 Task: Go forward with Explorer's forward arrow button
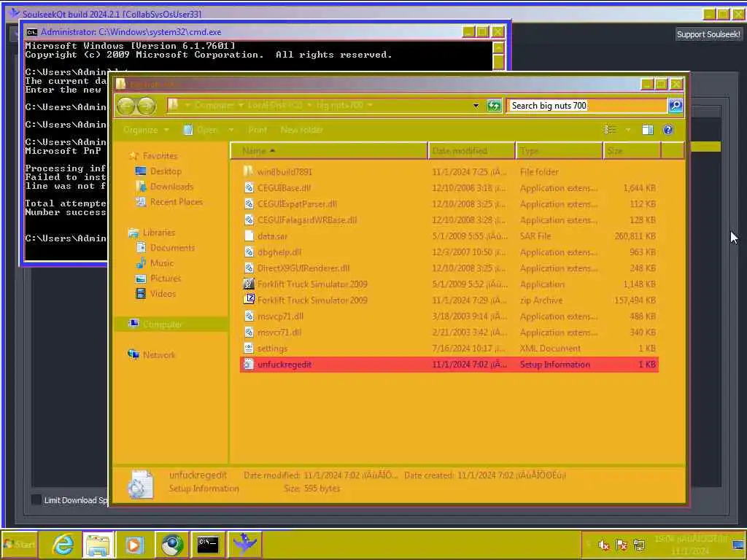146,106
